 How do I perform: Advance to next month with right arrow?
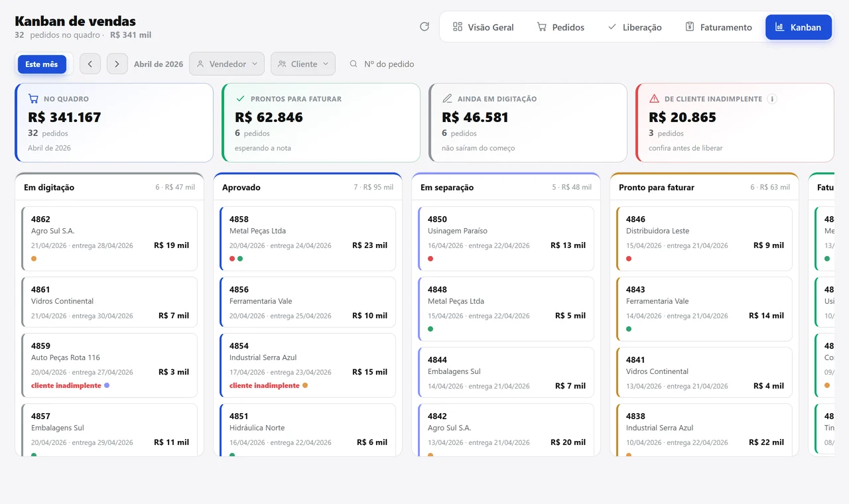[117, 64]
